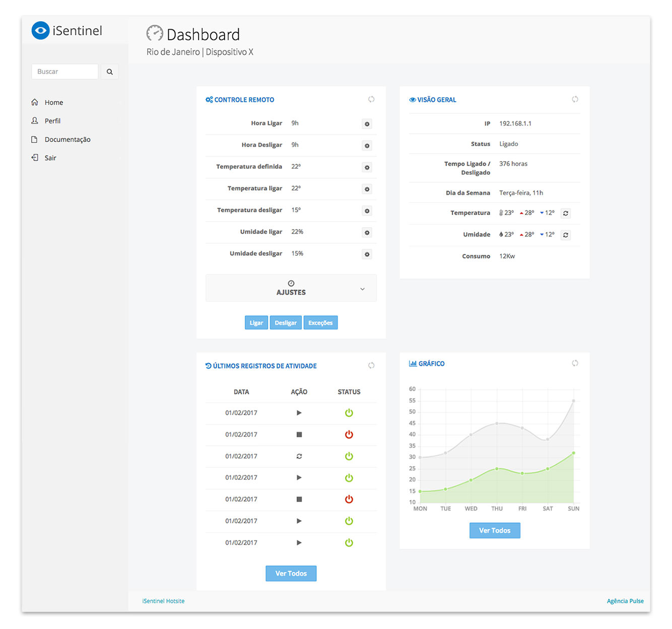Reload the Gráfico panel
The image size is (672, 629).
click(x=575, y=364)
